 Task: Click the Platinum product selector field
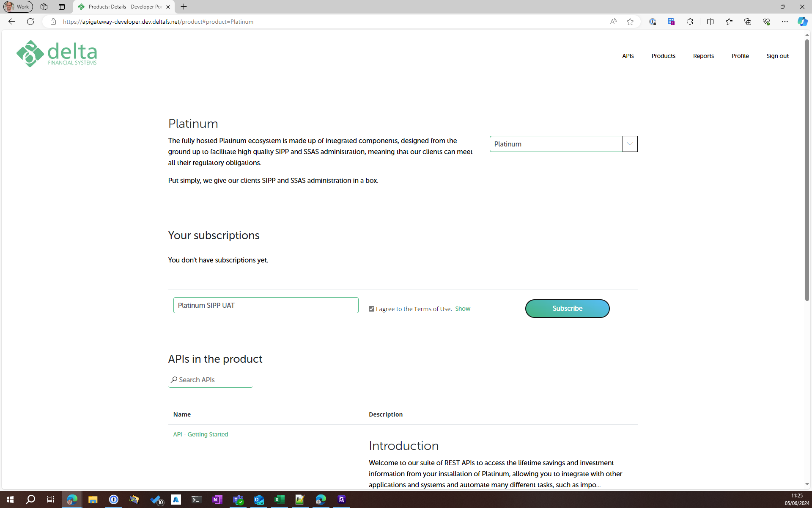coord(556,144)
